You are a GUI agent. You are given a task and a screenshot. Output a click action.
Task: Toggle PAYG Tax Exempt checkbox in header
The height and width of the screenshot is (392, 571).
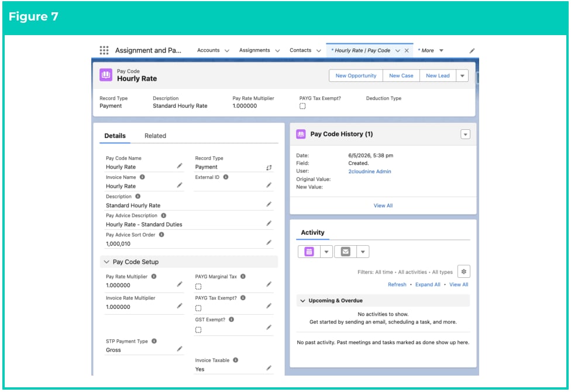[302, 106]
